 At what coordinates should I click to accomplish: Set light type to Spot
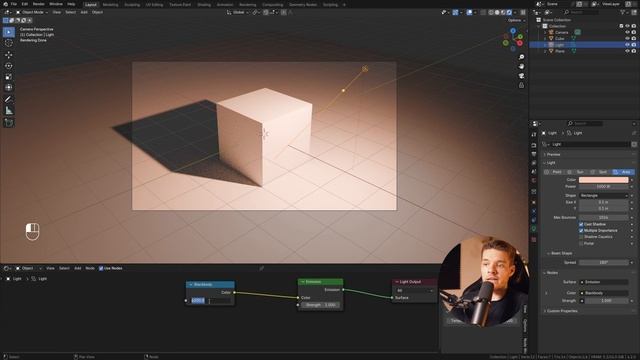click(x=600, y=172)
